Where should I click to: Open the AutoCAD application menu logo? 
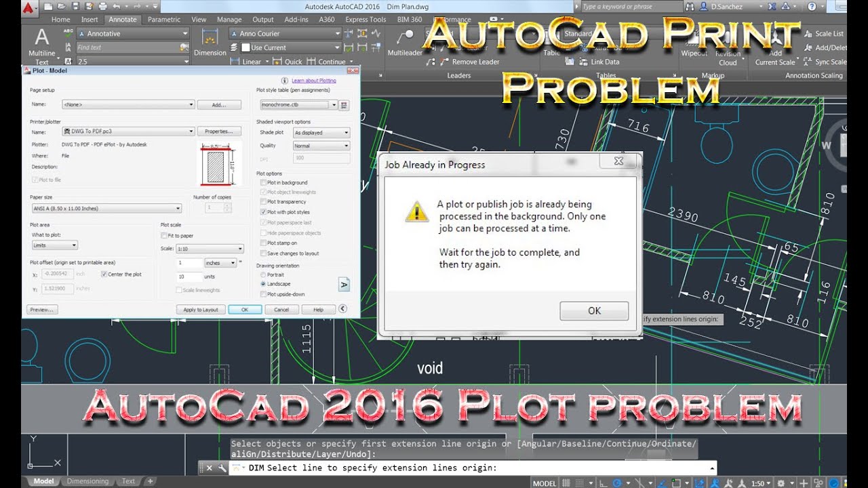tap(29, 7)
